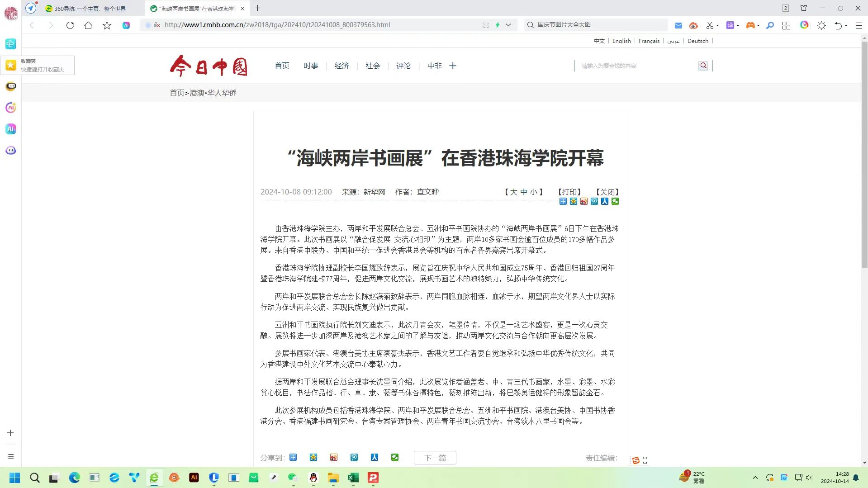This screenshot has height=488, width=868.
Task: Click the URL address bar
Action: click(x=317, y=25)
